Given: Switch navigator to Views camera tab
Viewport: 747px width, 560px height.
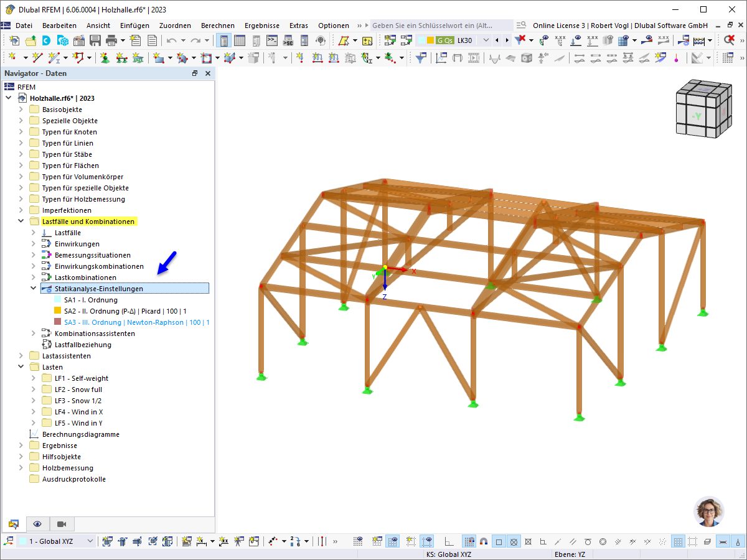Looking at the screenshot, I should tap(61, 524).
